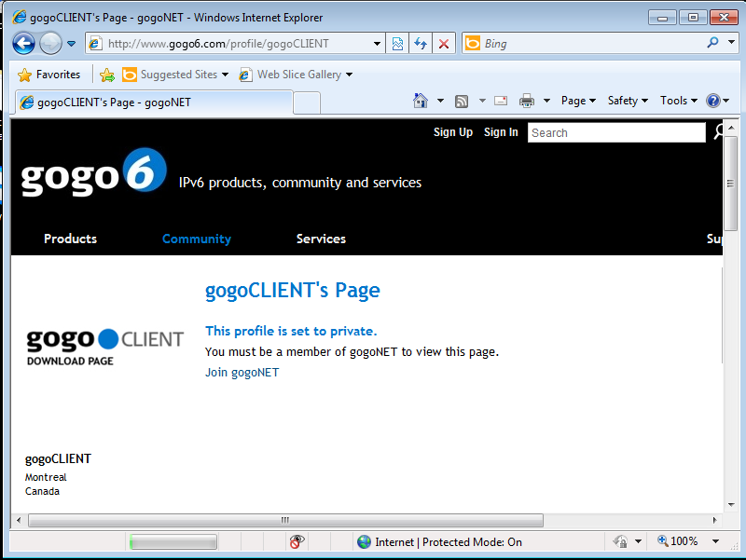Viewport: 746px width, 560px height.
Task: Open a new blank tab
Action: click(307, 103)
